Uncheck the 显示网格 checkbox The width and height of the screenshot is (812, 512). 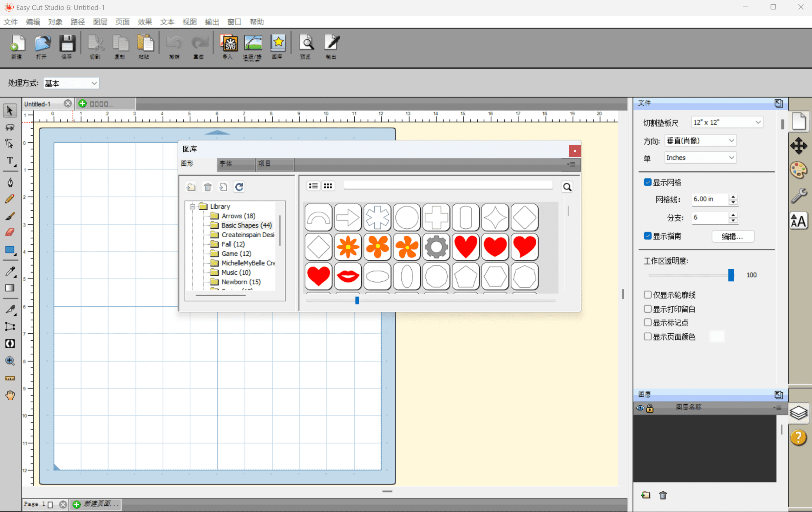(647, 182)
